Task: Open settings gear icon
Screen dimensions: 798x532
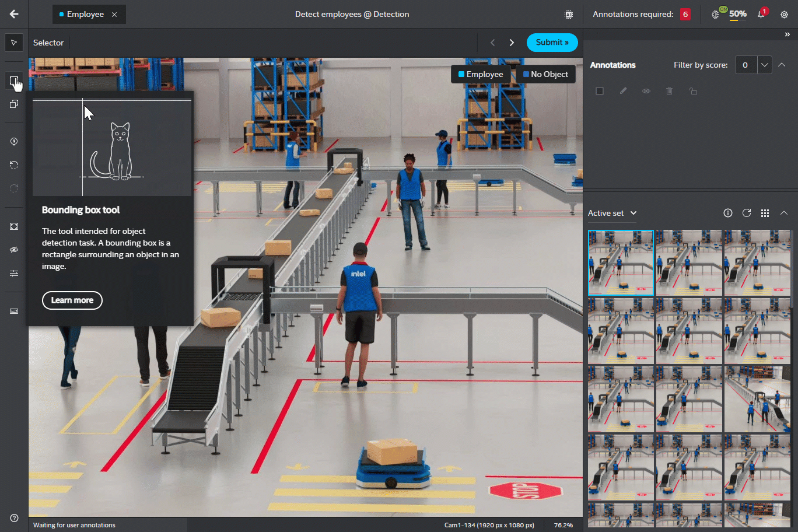Action: tap(784, 15)
